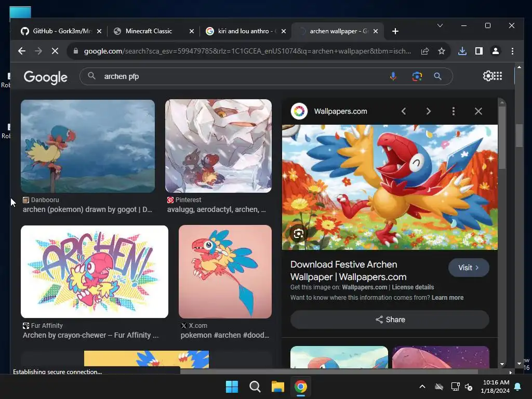This screenshot has width=532, height=399.
Task: Open Windows taskbar Search
Action: click(255, 387)
